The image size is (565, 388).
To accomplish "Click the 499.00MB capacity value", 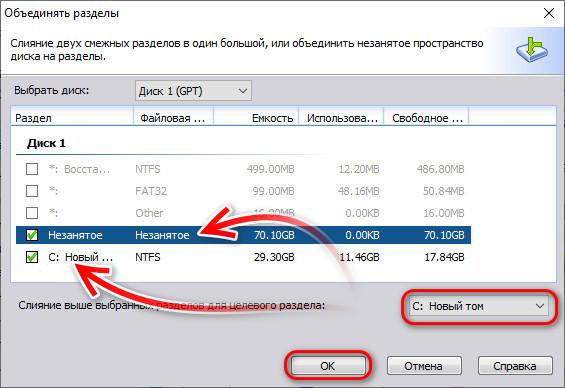I will tap(271, 169).
